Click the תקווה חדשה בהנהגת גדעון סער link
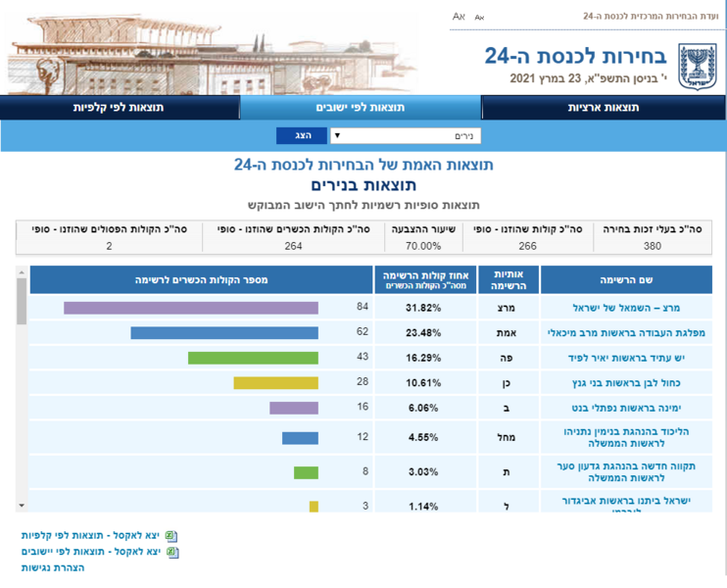 pos(626,471)
